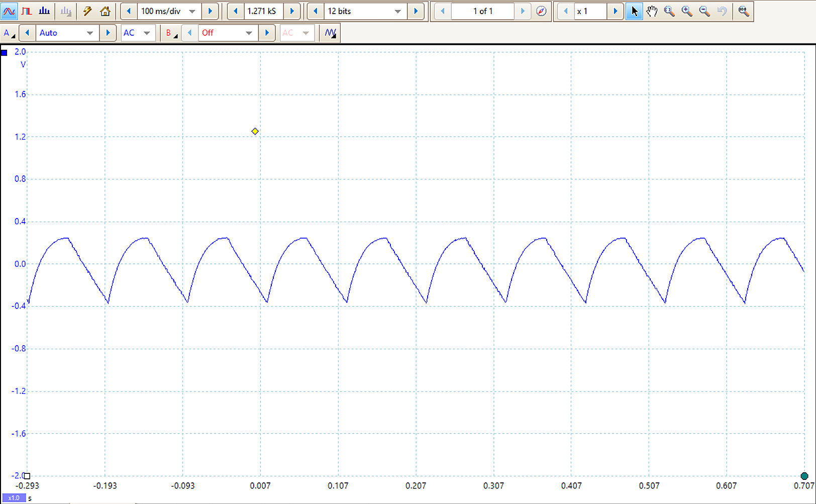Open Channel B options button
The width and height of the screenshot is (816, 504).
tap(171, 33)
